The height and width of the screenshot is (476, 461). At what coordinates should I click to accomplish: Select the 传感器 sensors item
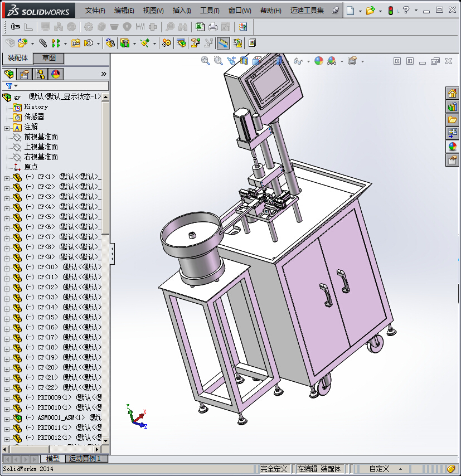35,117
